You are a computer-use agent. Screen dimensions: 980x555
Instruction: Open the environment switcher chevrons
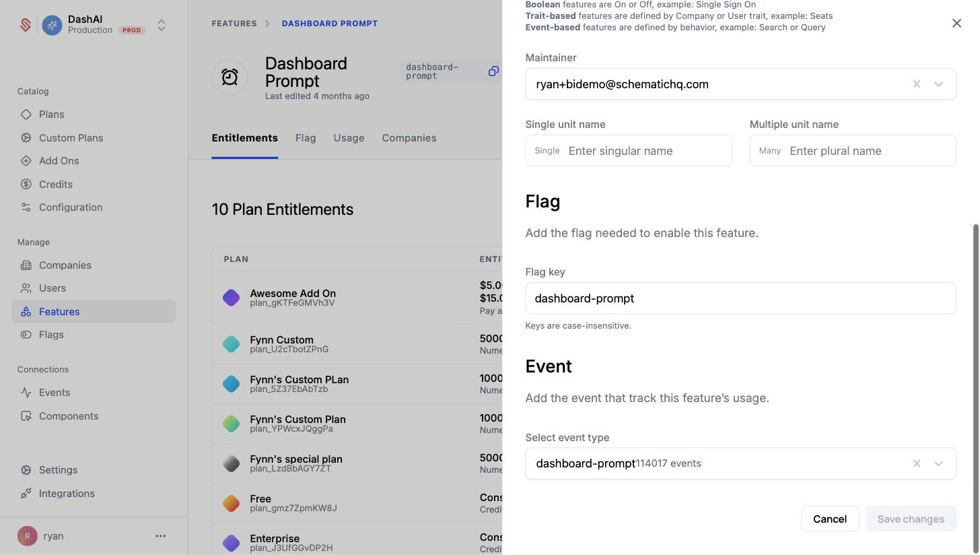coord(162,25)
